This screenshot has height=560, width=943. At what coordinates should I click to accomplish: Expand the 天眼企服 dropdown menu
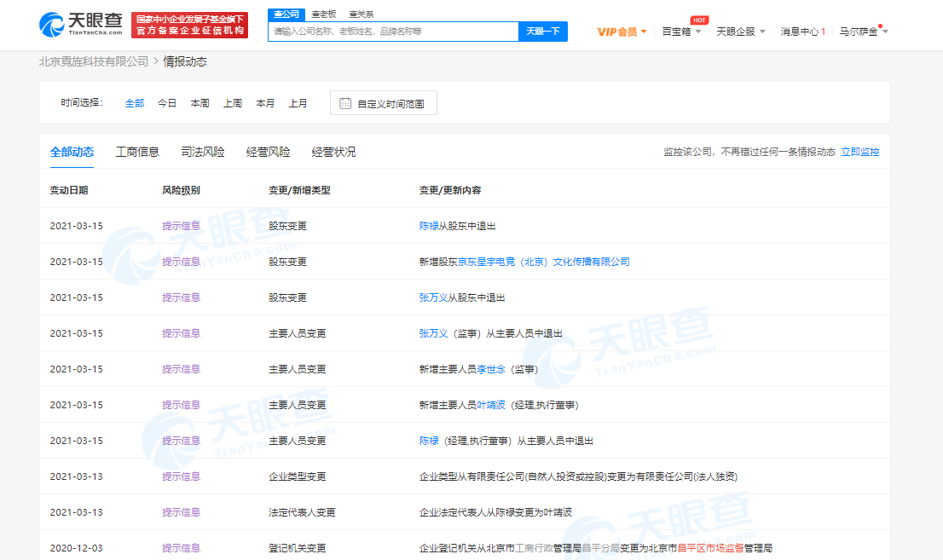coord(740,32)
